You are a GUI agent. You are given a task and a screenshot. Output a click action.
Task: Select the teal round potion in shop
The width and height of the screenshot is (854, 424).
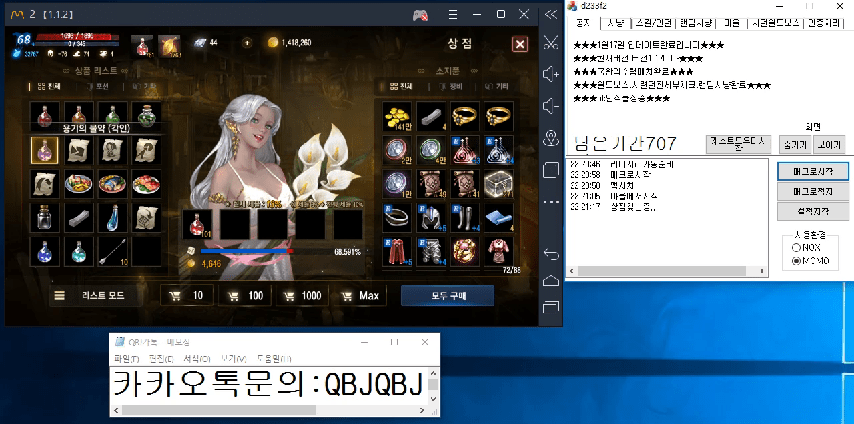click(78, 252)
